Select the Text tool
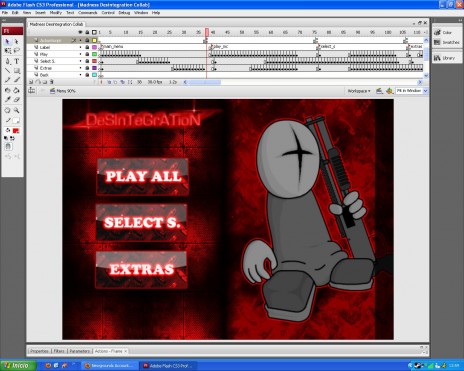Viewport: 464px width, 371px height. pyautogui.click(x=16, y=61)
